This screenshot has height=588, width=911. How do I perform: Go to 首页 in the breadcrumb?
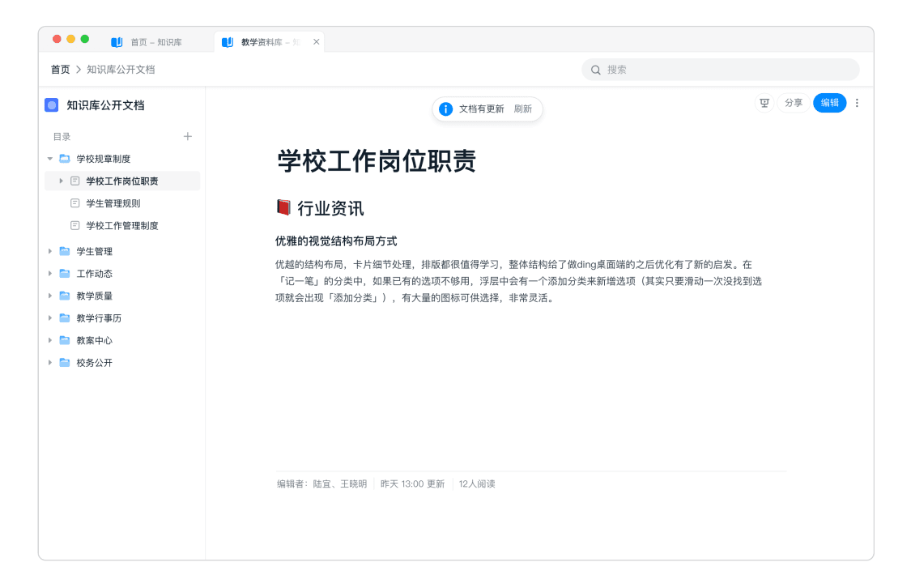point(61,70)
